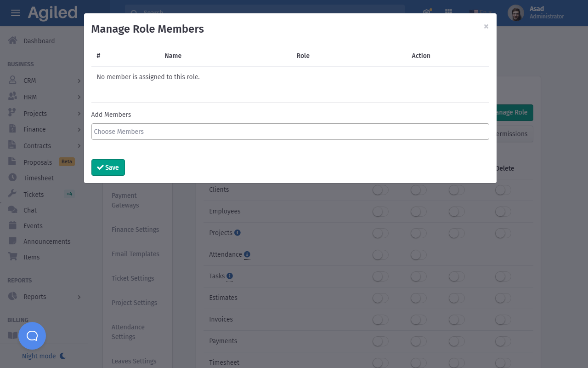
Task: Open the Chat bubbles icon
Action: point(13,210)
